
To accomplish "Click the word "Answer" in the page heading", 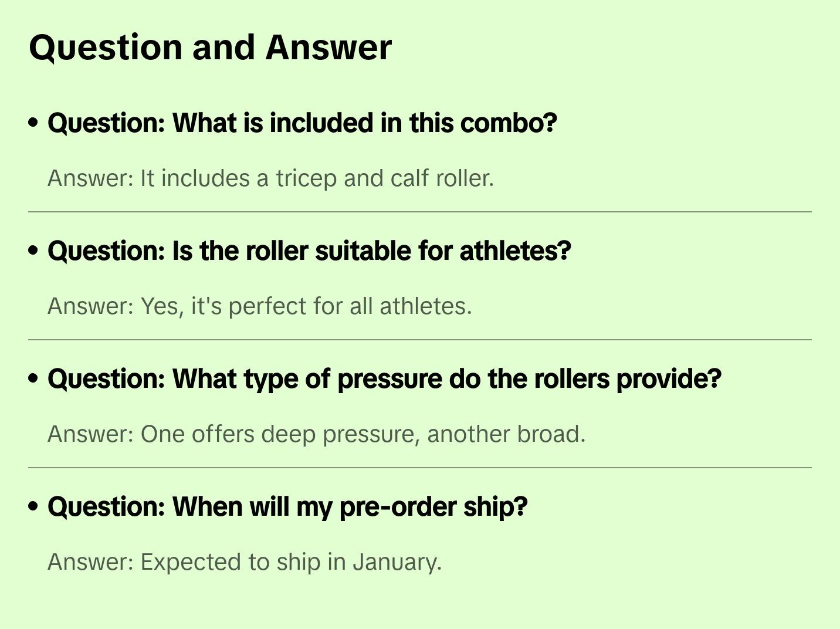I will 328,48.
